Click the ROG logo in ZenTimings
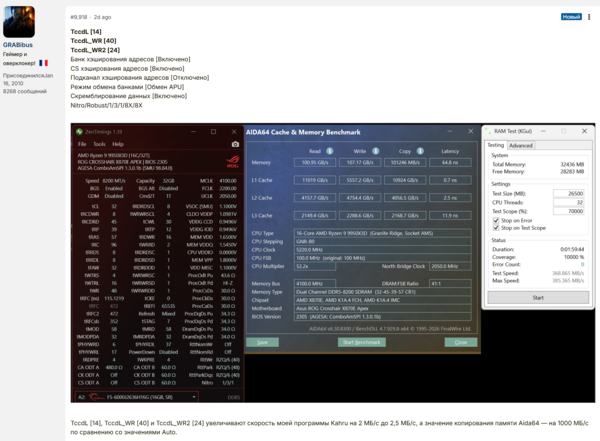The width and height of the screenshot is (600, 441). point(233,161)
